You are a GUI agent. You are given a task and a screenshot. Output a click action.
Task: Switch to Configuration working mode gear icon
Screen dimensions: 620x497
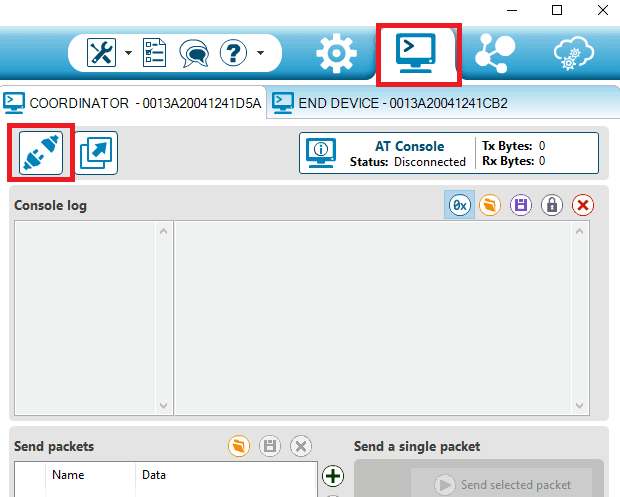[336, 52]
